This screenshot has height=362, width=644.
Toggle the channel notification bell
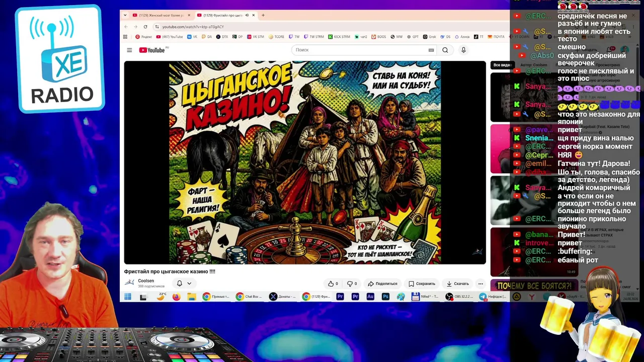pos(179,283)
